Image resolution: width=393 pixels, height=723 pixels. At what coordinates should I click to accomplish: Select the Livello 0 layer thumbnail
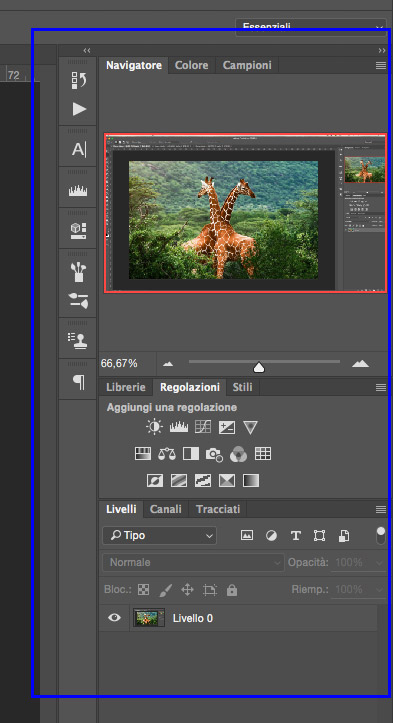(x=149, y=618)
